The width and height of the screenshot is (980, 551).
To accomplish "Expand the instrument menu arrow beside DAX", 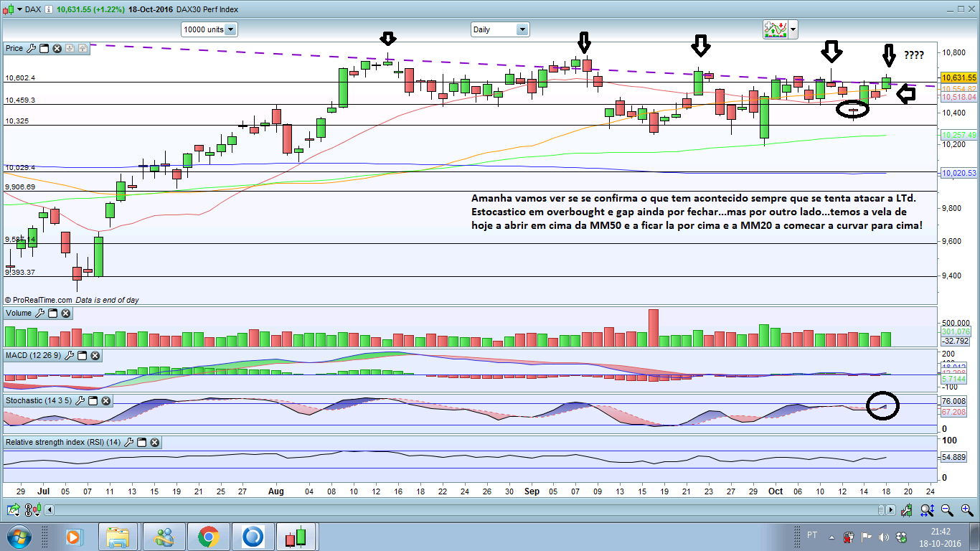I will click(x=18, y=9).
